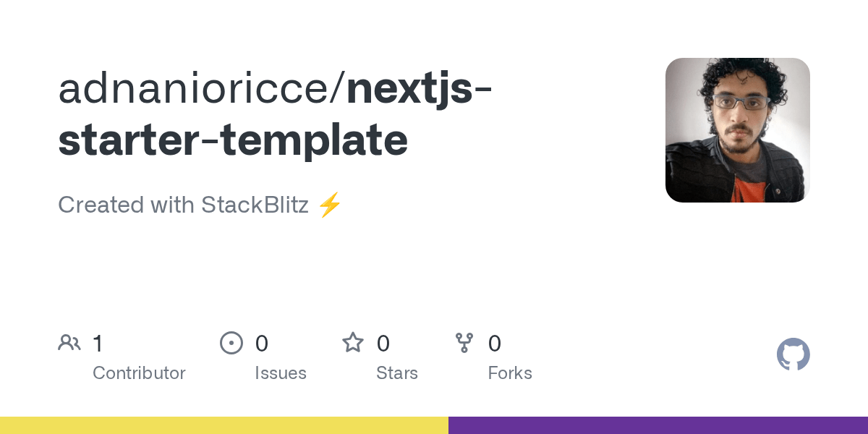Click the stars count number 0
Screen dimensions: 868x434
click(383, 344)
